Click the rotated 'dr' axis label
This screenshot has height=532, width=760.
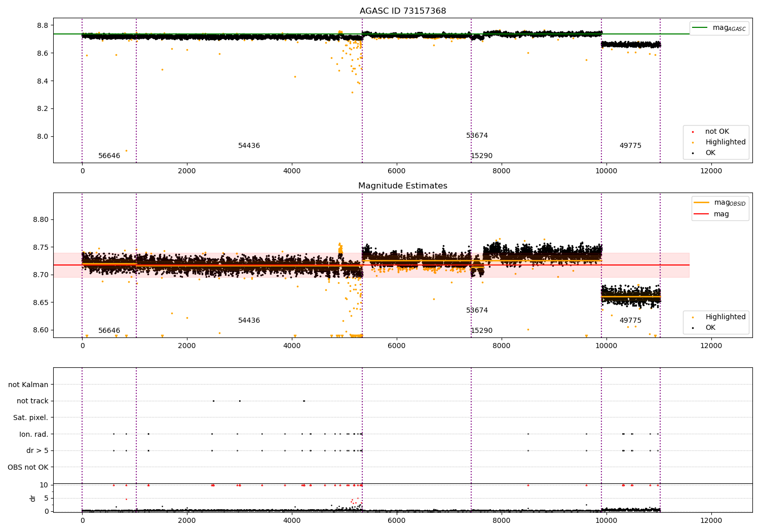pos(33,498)
